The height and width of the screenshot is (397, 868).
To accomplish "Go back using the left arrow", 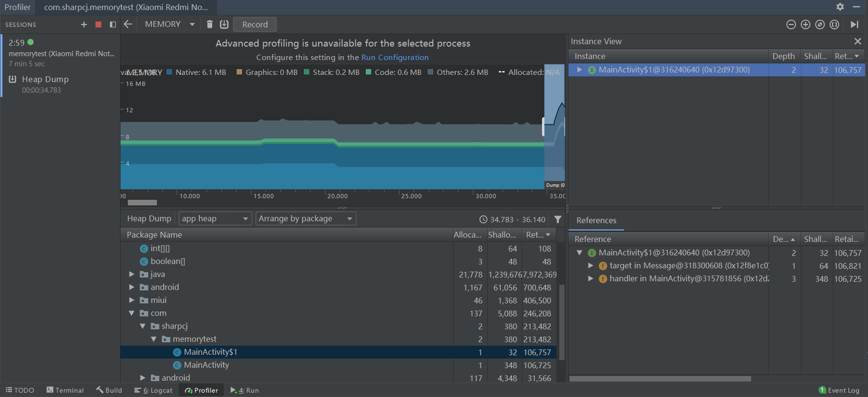I will (x=128, y=24).
